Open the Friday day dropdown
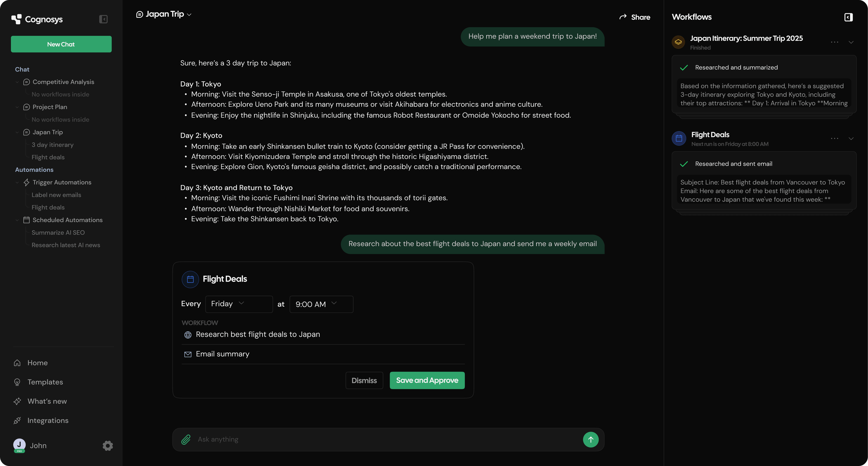This screenshot has height=466, width=868. pyautogui.click(x=238, y=304)
